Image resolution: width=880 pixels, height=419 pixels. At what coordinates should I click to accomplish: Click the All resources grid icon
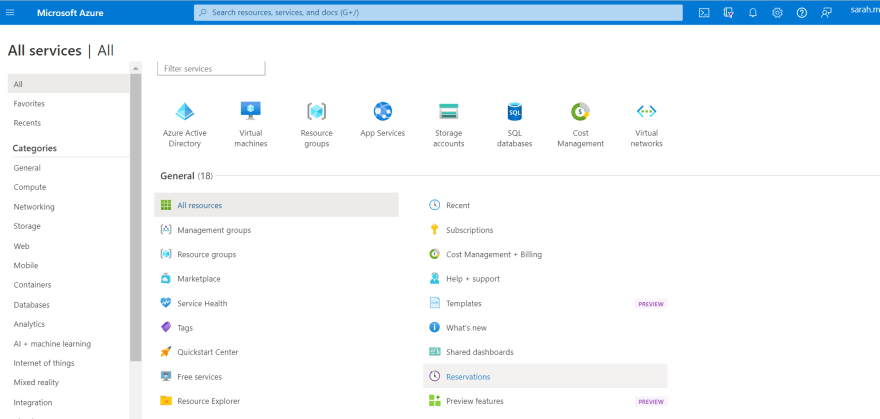click(166, 205)
